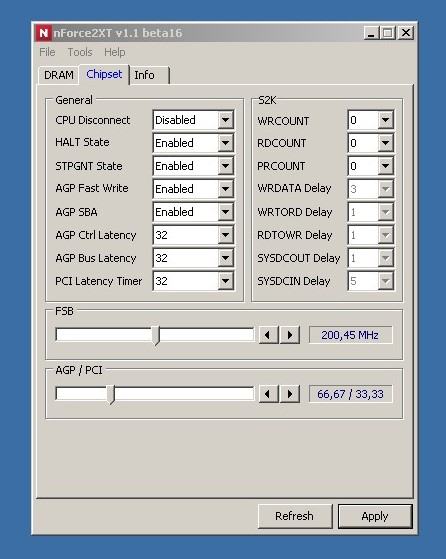Click the WRTORD Delay label
This screenshot has height=559, width=446.
pyautogui.click(x=294, y=212)
